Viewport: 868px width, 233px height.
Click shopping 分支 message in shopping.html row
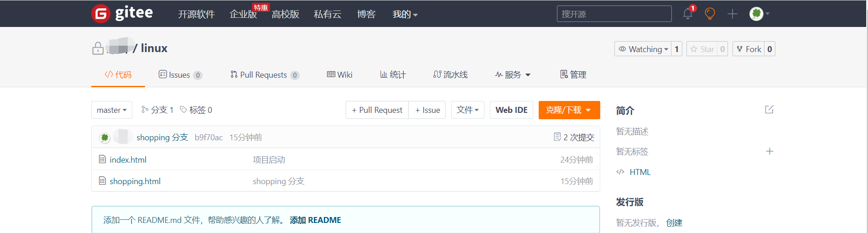click(x=279, y=181)
